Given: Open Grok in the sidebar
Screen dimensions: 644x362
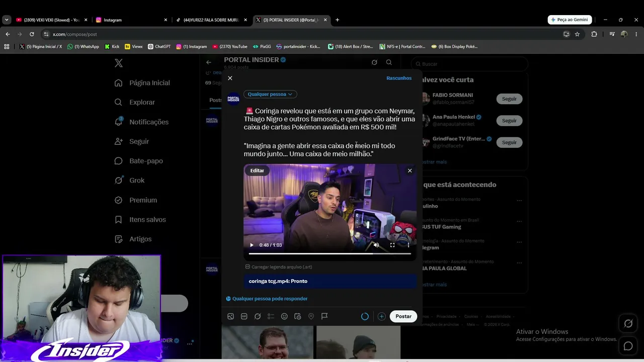Looking at the screenshot, I should pyautogui.click(x=130, y=180).
